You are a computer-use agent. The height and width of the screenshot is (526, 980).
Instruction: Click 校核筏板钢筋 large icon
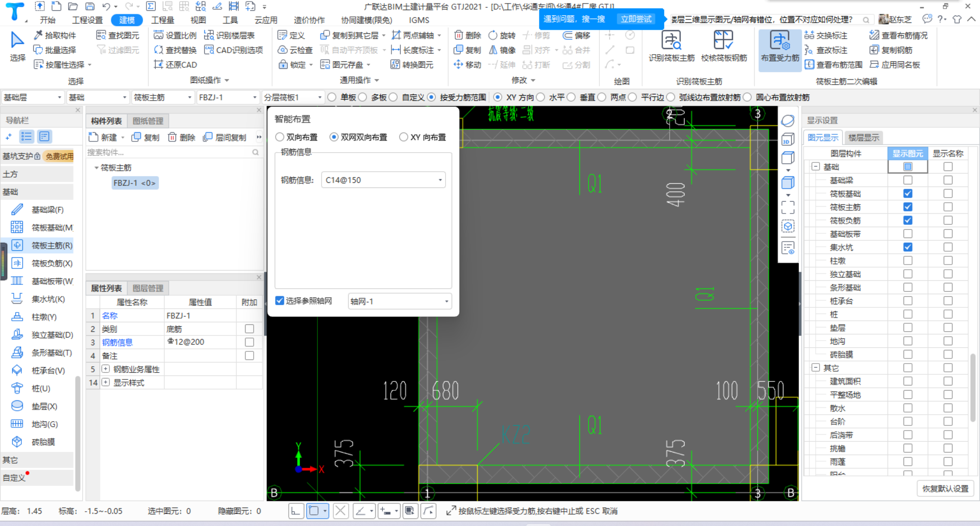point(723,40)
